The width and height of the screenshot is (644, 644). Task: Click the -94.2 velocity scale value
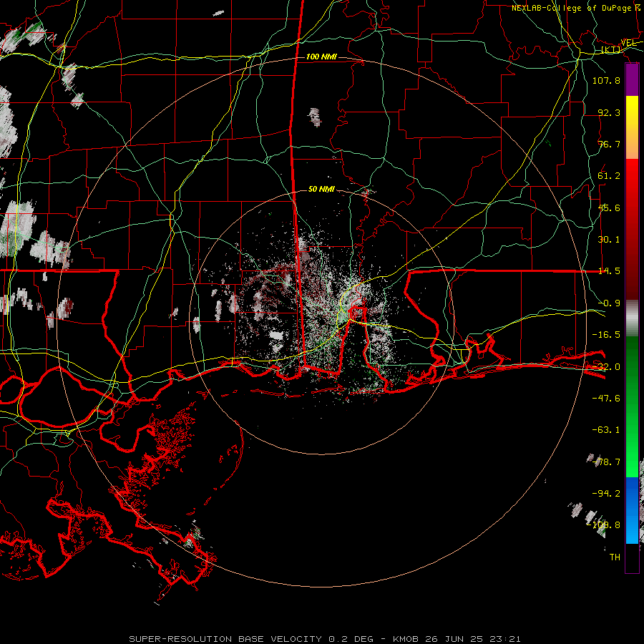tap(606, 493)
